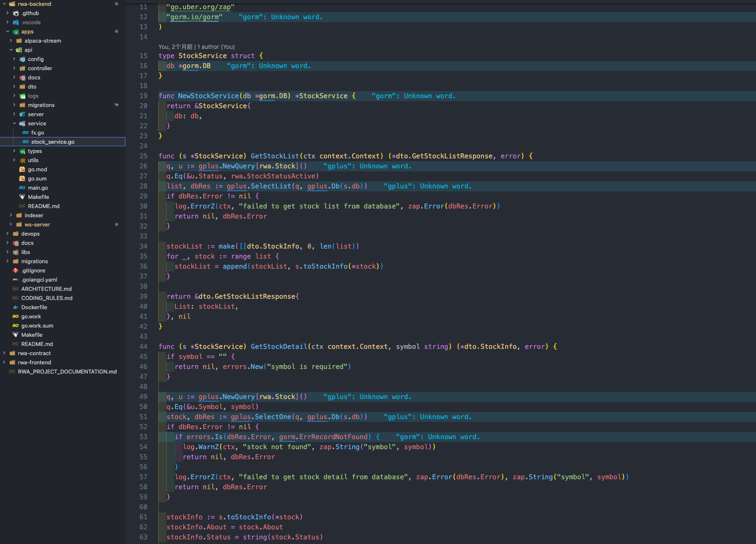Expand the config folder chevron
Screen dimensions: 756x544
14,59
